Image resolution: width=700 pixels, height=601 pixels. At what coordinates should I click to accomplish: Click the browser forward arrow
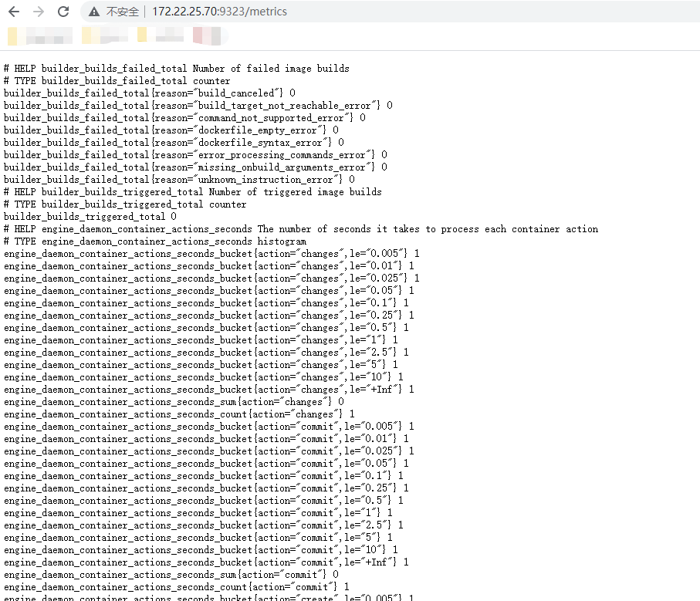(39, 12)
